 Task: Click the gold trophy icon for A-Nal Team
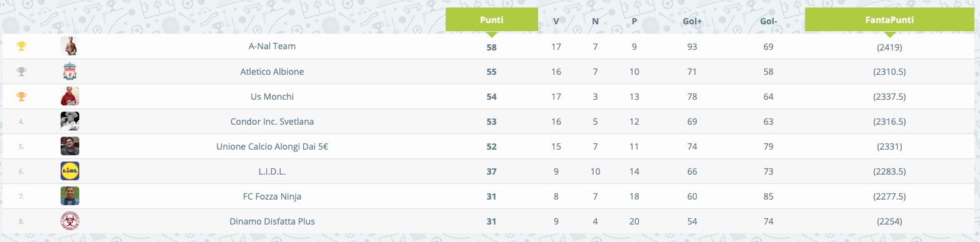coord(21,46)
